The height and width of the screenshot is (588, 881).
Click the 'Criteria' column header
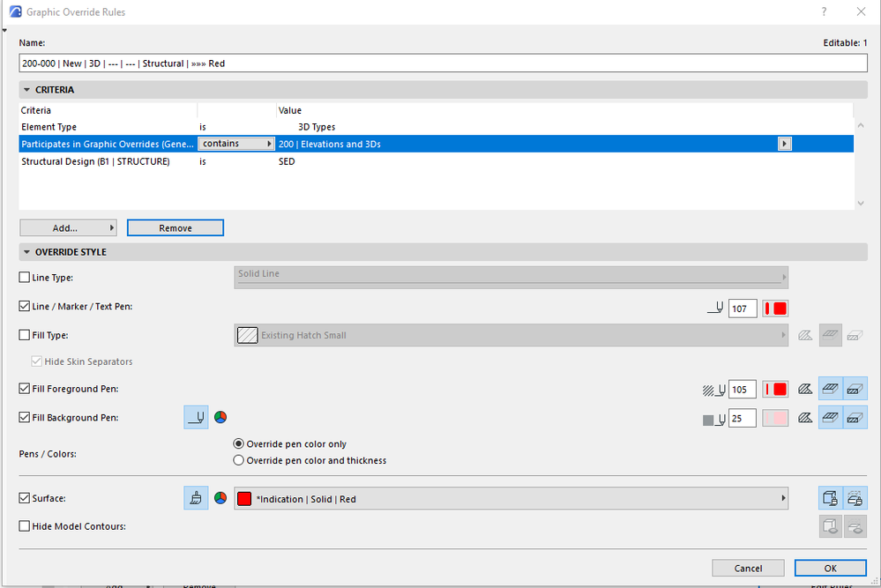(36, 111)
